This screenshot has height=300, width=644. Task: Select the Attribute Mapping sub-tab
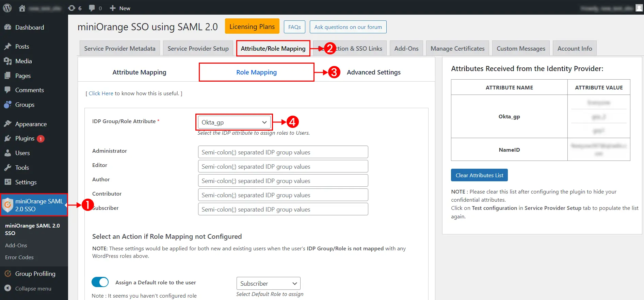[139, 72]
